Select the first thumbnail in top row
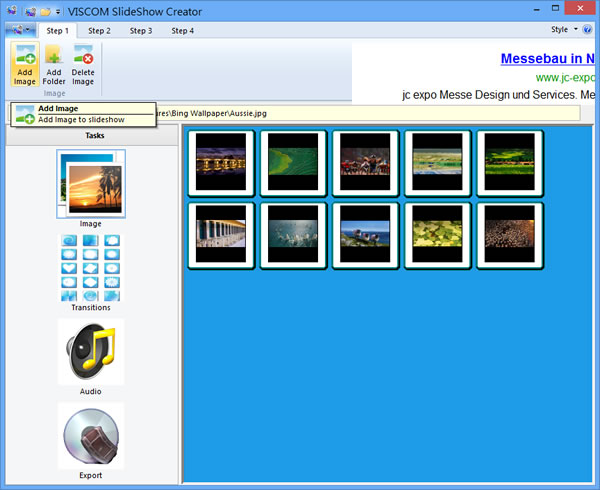The height and width of the screenshot is (490, 600). point(221,163)
